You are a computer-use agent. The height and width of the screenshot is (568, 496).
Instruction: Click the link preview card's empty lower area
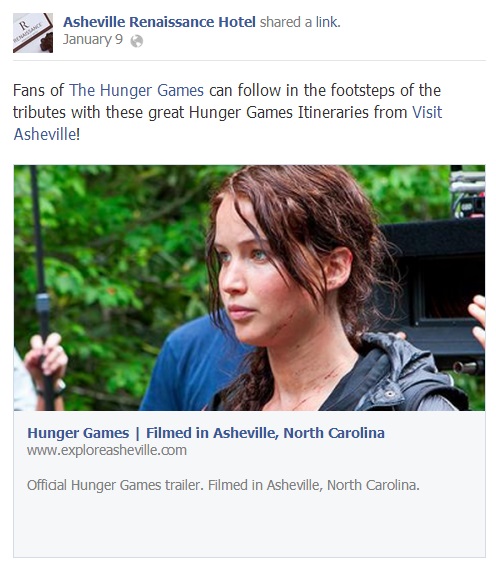pos(249,527)
